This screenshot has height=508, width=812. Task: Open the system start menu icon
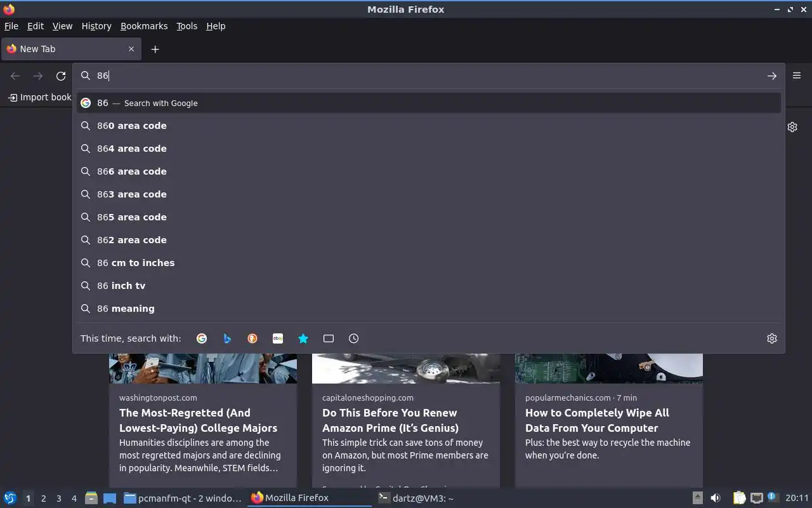click(10, 498)
